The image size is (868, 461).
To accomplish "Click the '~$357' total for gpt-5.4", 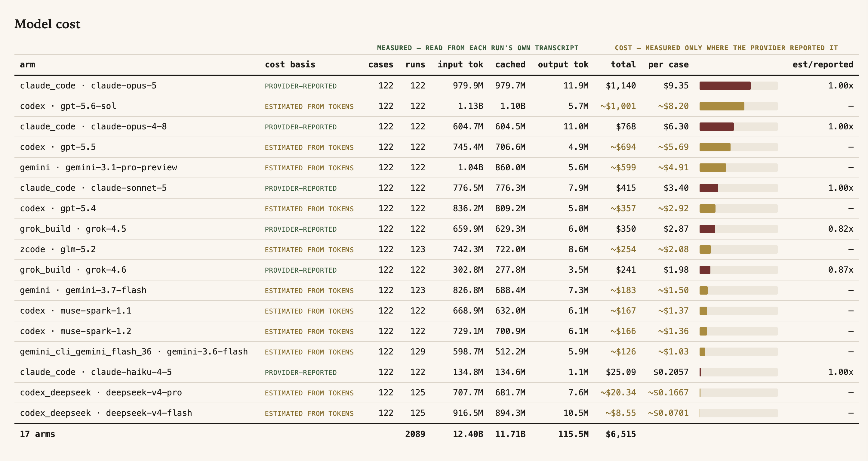I will click(623, 209).
